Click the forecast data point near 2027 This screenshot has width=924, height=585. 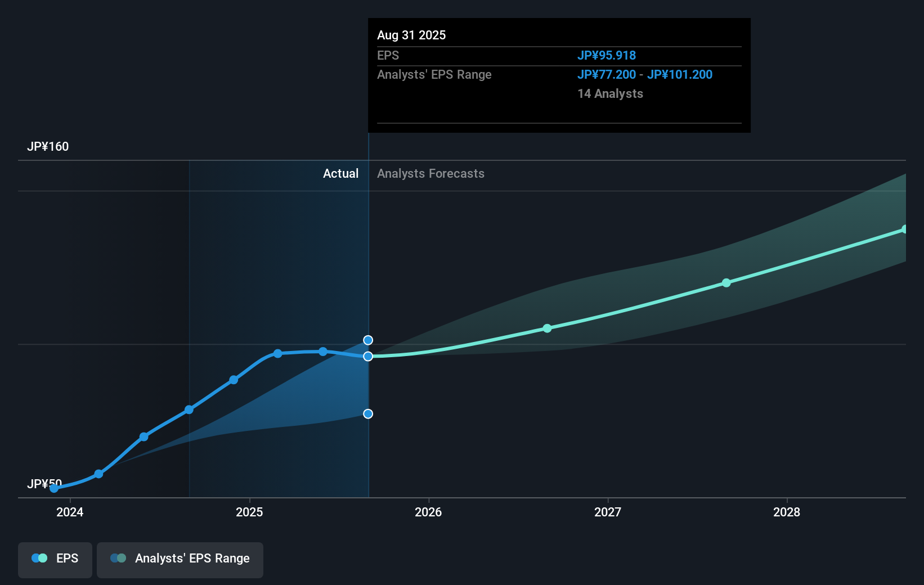(548, 328)
